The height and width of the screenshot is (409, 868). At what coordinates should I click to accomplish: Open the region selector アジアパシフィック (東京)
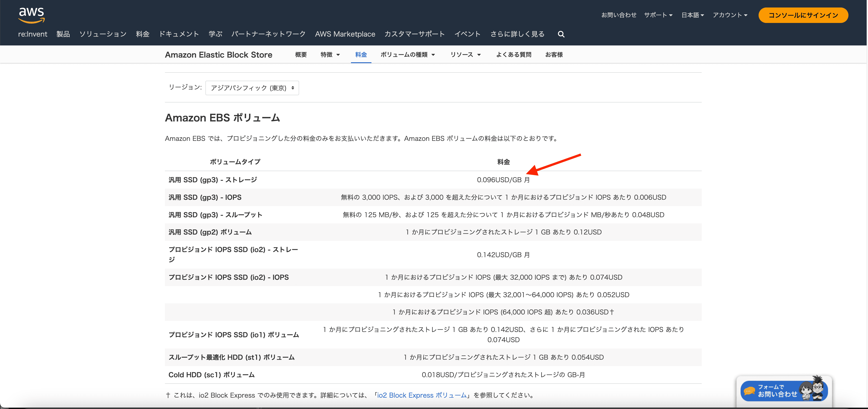[252, 88]
